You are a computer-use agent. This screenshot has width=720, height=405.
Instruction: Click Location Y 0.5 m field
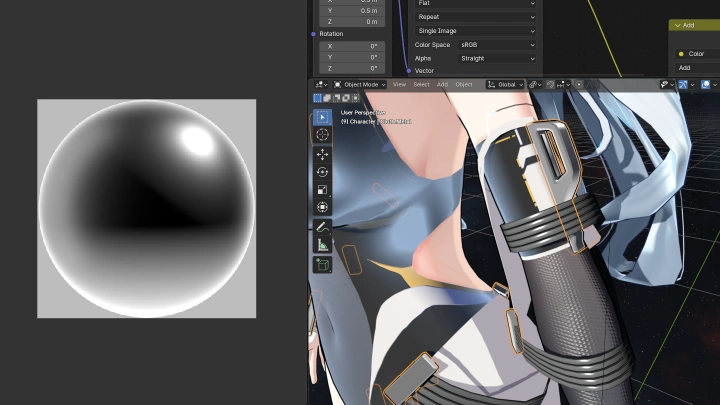[352, 11]
